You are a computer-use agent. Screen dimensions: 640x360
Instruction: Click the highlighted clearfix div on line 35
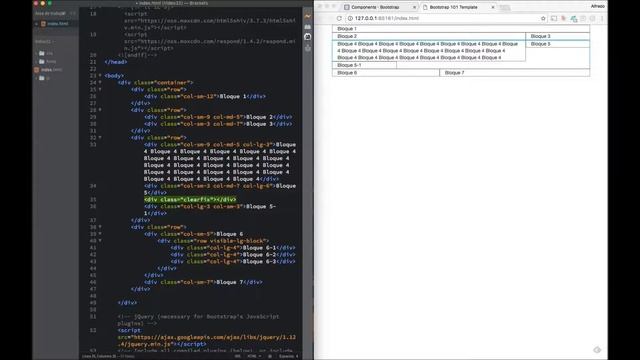tap(190, 200)
